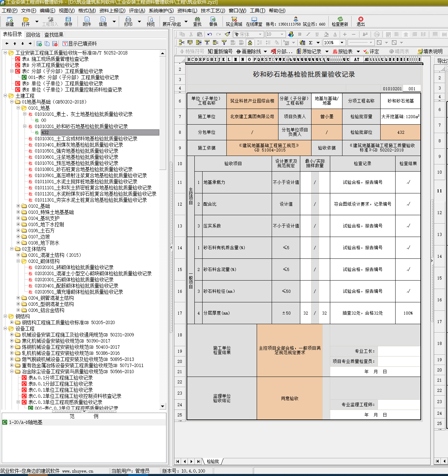Click the 画删除线 button

coord(249,51)
